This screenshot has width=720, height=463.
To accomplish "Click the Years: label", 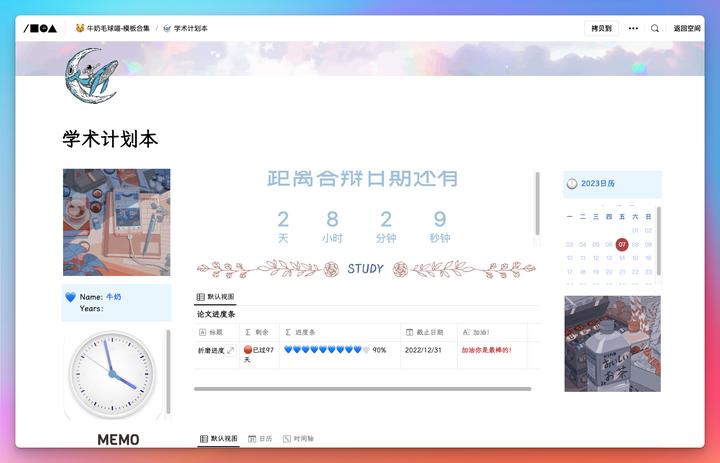I will tap(91, 309).
